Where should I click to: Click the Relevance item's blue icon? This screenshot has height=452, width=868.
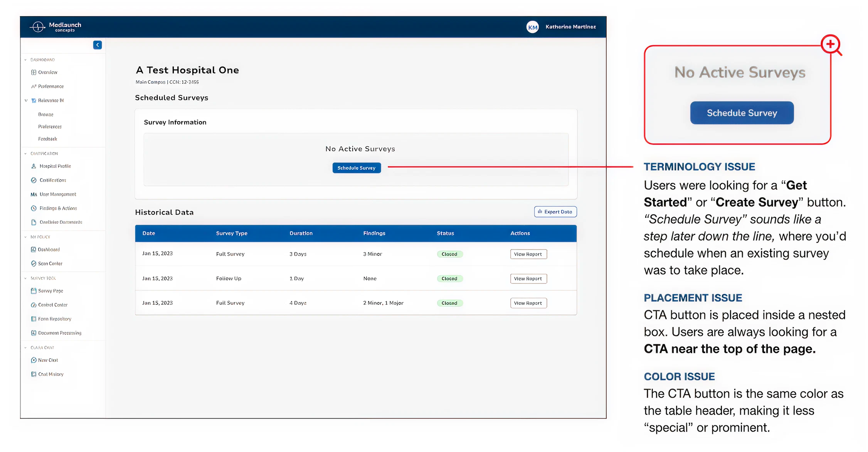pos(34,101)
